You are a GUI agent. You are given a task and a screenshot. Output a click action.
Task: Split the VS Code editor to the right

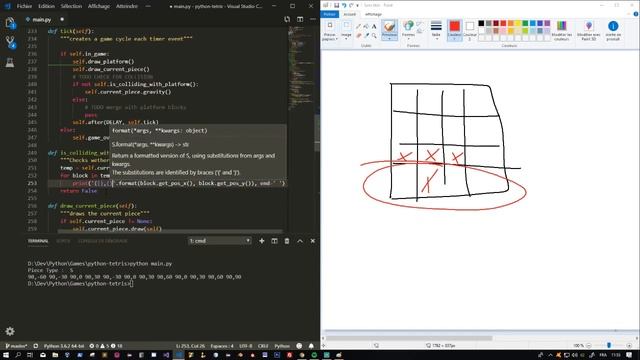tap(300, 19)
